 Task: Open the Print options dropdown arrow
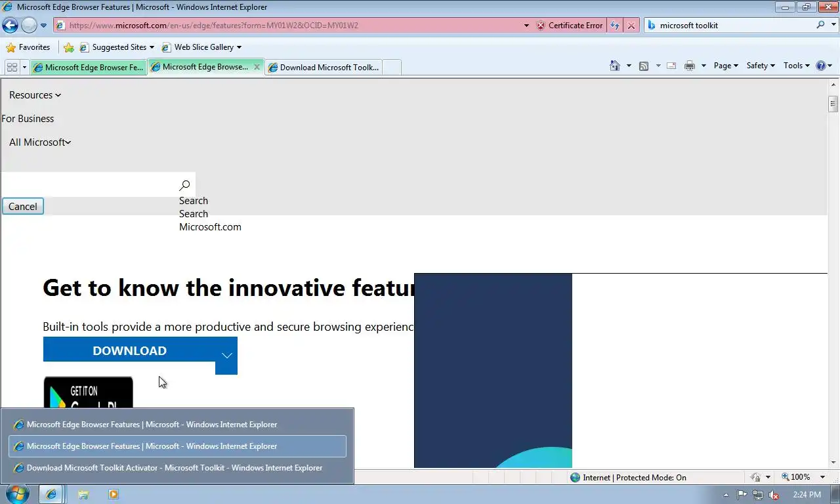pos(703,66)
